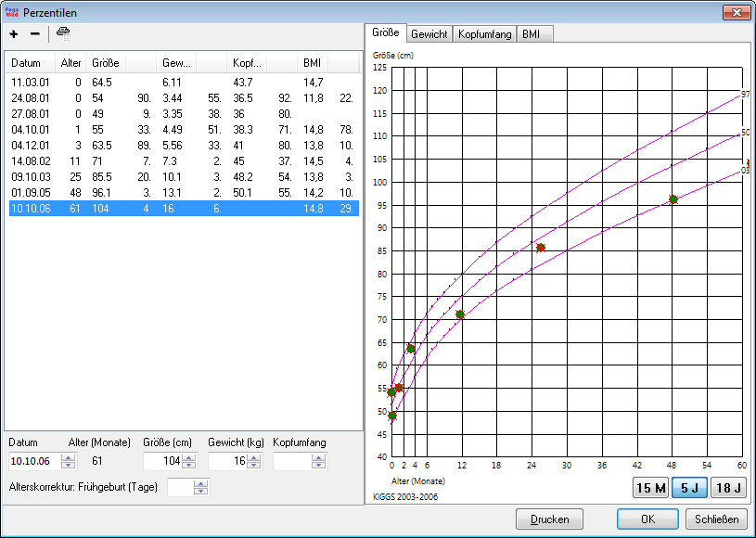The image size is (756, 538).
Task: Click the Größe (cm) spinner arrows
Action: click(189, 461)
